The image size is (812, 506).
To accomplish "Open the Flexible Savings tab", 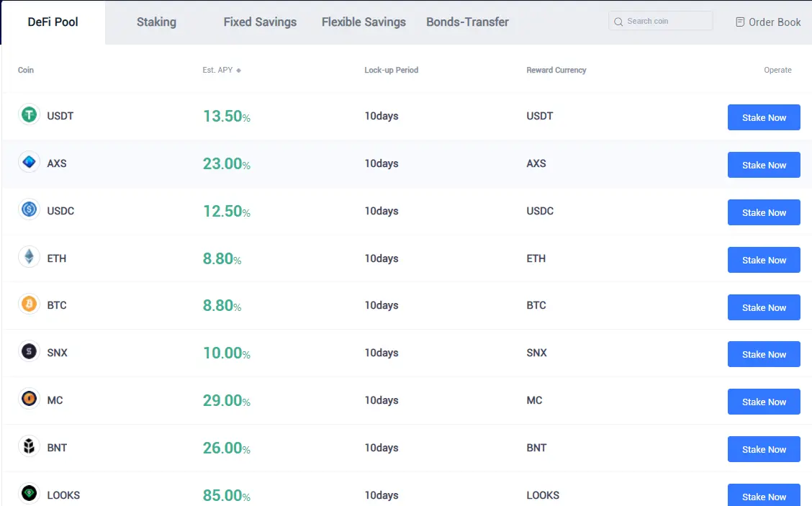I will [x=364, y=22].
